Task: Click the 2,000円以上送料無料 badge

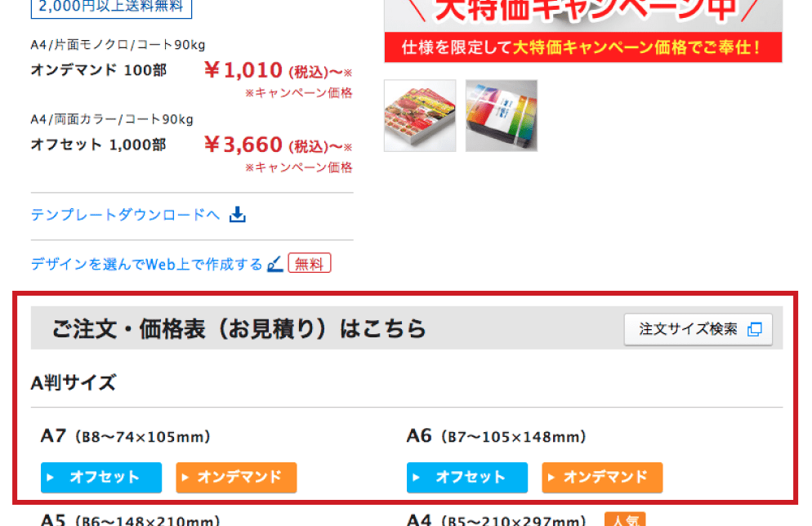Action: [111, 7]
